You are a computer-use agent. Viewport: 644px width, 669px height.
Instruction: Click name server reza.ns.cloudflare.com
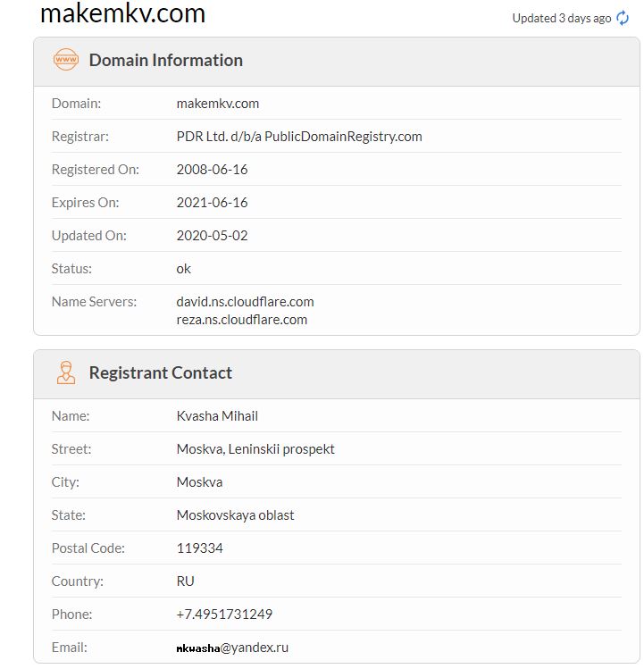tap(242, 320)
